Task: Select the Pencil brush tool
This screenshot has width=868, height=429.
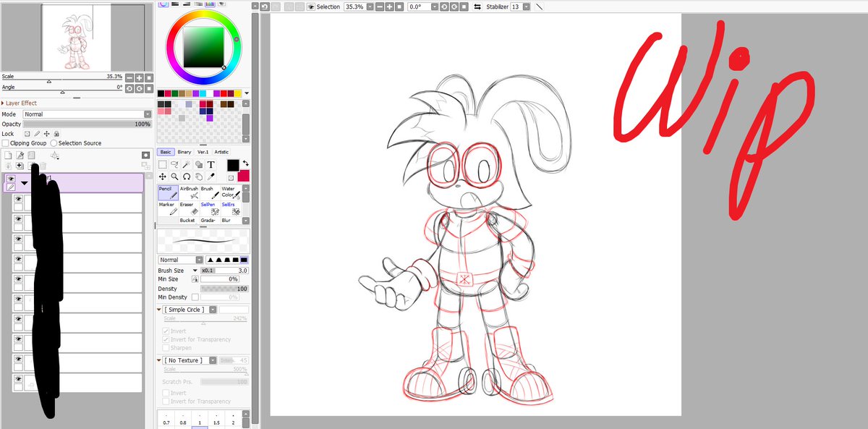Action: (x=168, y=192)
